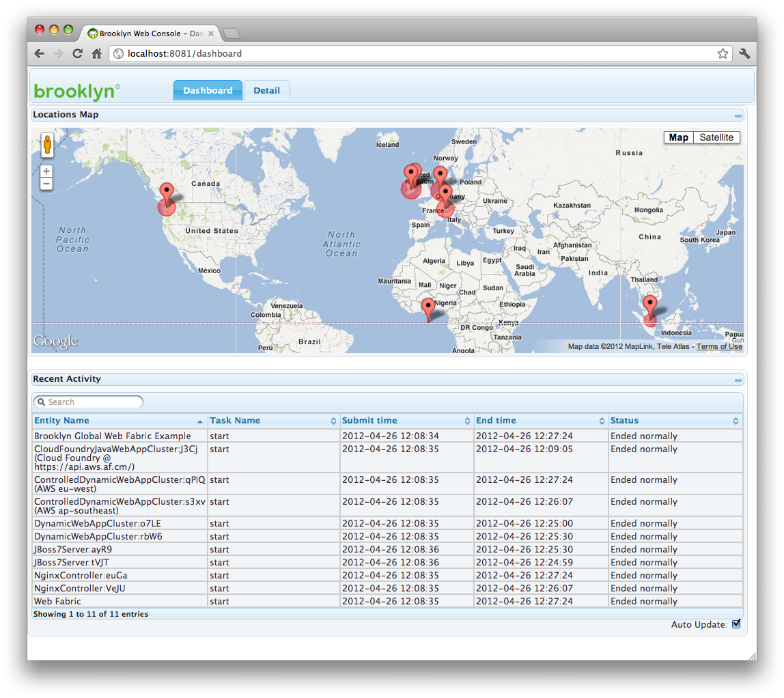The height and width of the screenshot is (698, 784).
Task: Collapse the Recent Activity panel
Action: pyautogui.click(x=738, y=380)
